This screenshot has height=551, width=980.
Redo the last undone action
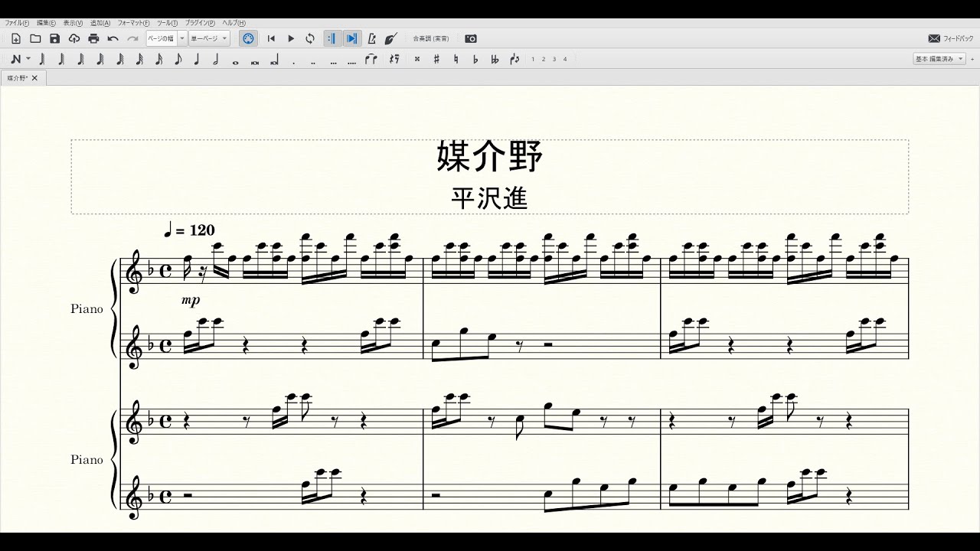[x=132, y=38]
